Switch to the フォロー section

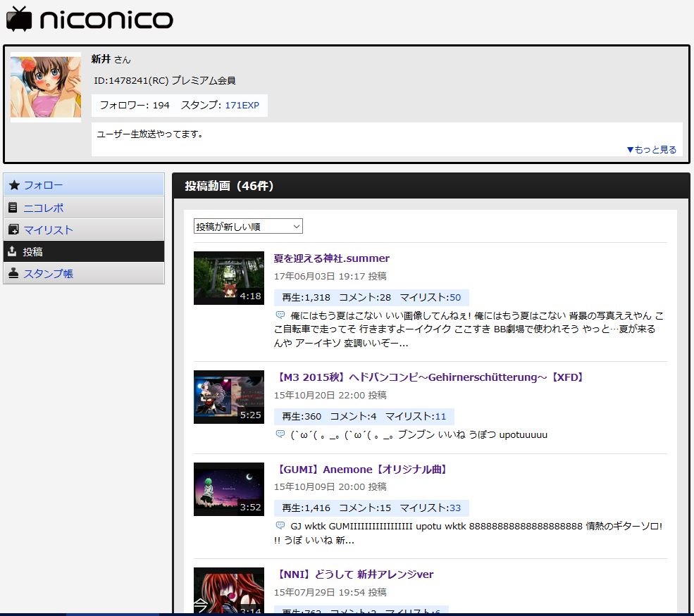(x=44, y=184)
